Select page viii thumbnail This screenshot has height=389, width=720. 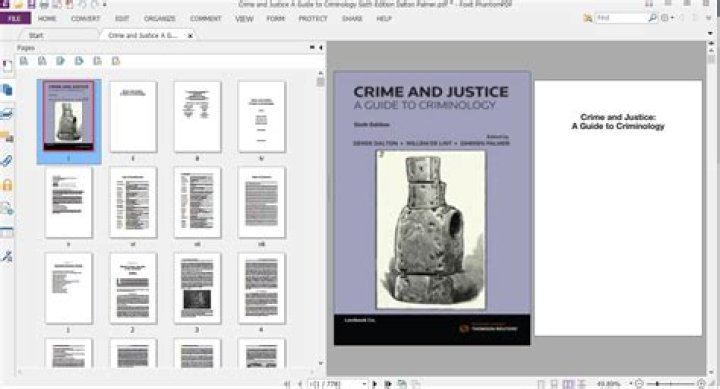click(261, 202)
